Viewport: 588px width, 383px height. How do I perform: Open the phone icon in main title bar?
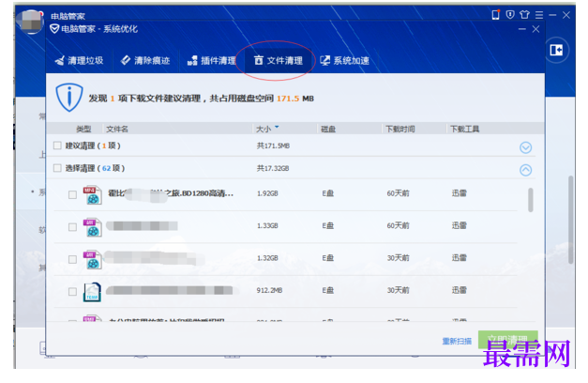(x=496, y=15)
